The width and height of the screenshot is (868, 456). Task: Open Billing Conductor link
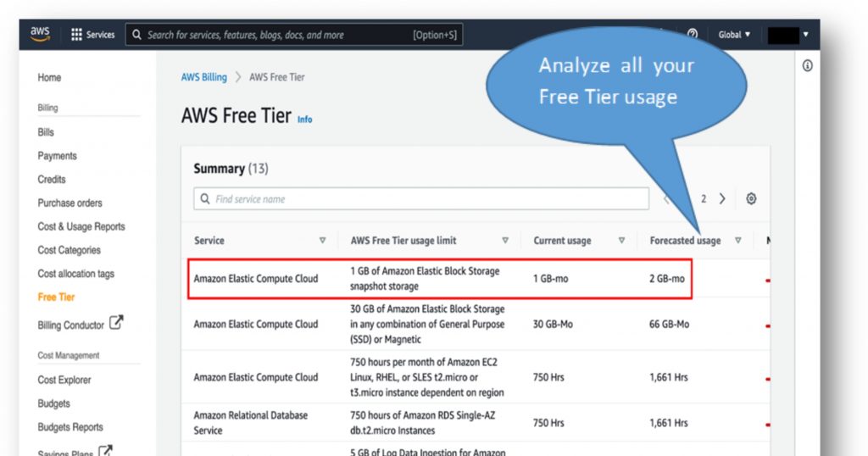pos(71,325)
